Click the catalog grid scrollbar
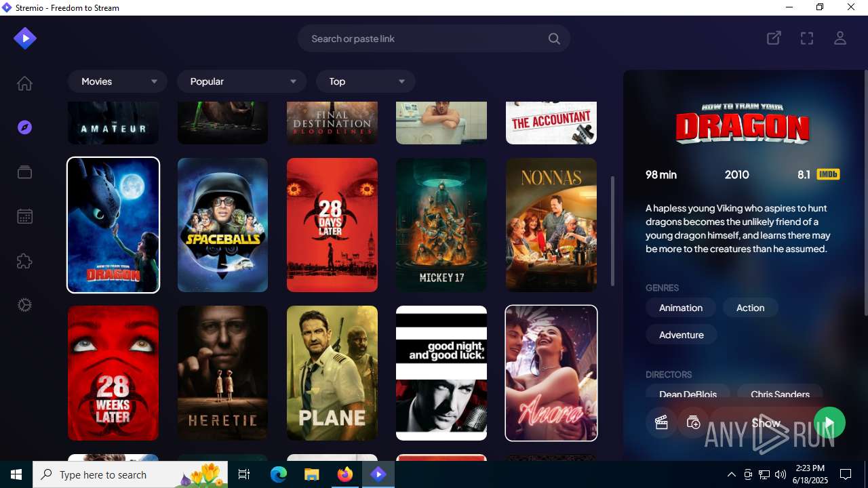Image resolution: width=868 pixels, height=488 pixels. coord(612,230)
